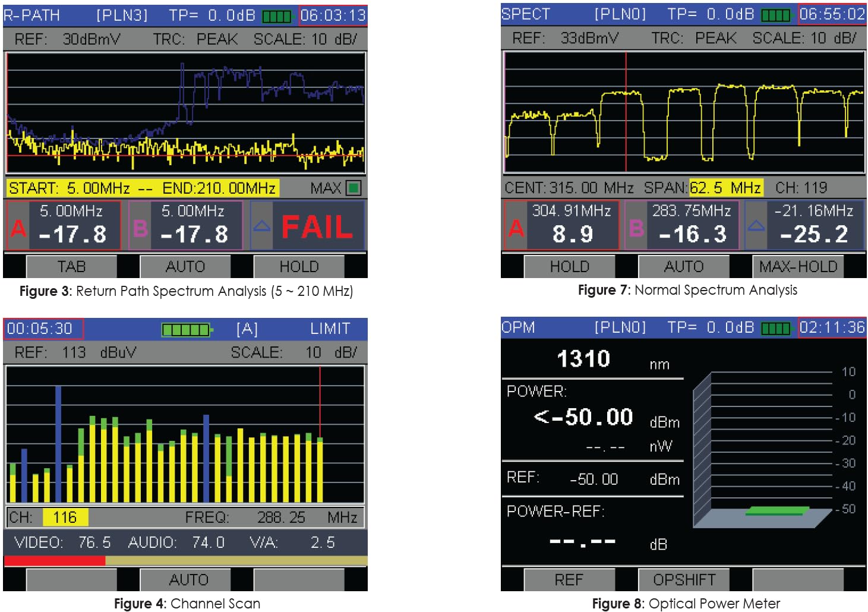Click the clock reading 06:55:02
The image size is (868, 612).
[832, 14]
